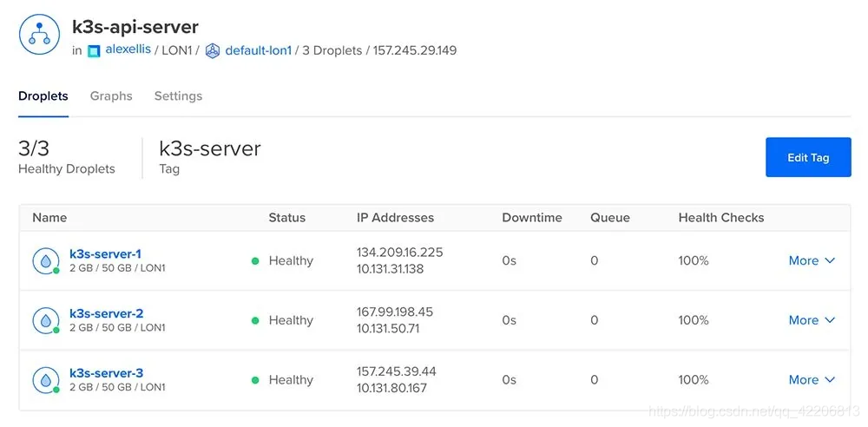Click the public IP 134.209.16.225
The width and height of the screenshot is (868, 427).
pyautogui.click(x=399, y=253)
